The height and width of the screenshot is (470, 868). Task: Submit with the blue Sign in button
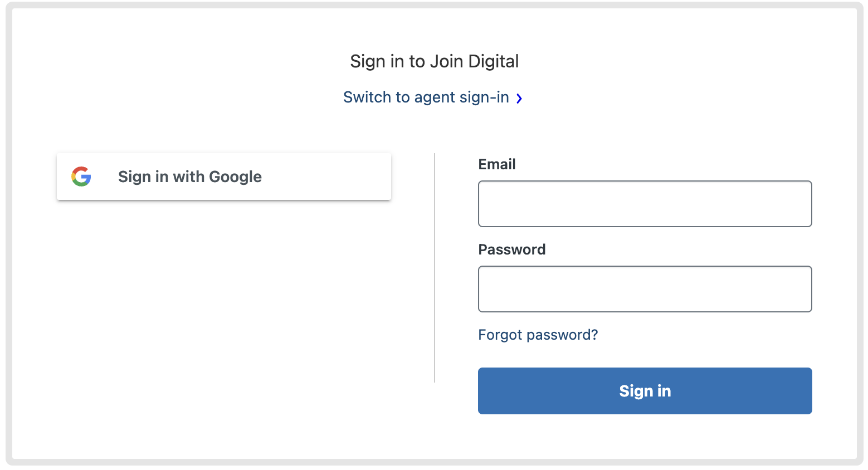pos(645,391)
